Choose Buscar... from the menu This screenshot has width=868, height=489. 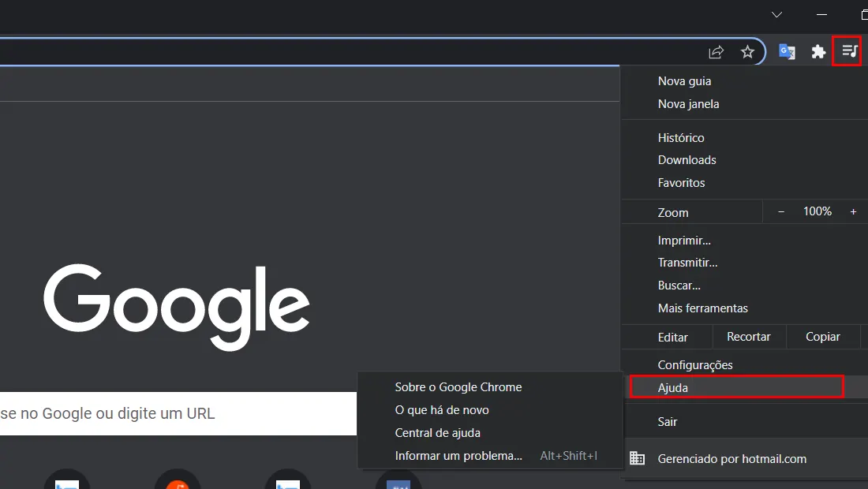[x=745, y=286]
